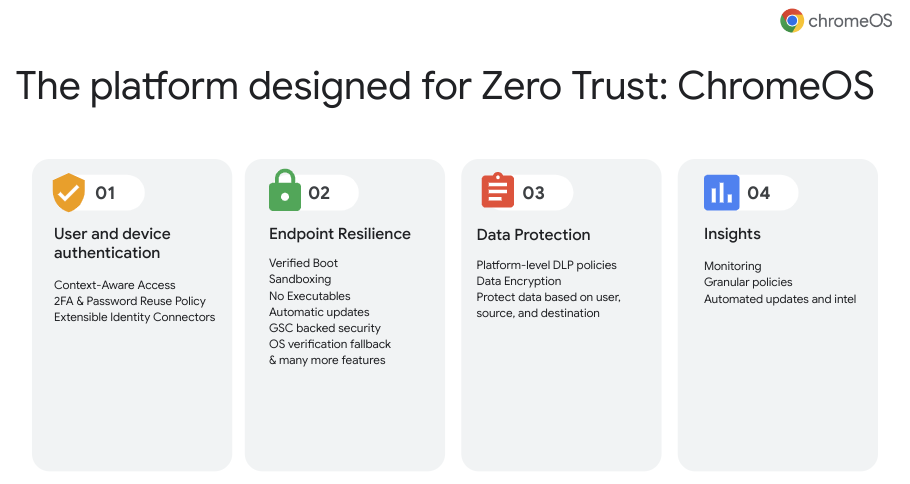910x484 pixels.
Task: Click Platform-level DLP policies text
Action: click(x=547, y=265)
